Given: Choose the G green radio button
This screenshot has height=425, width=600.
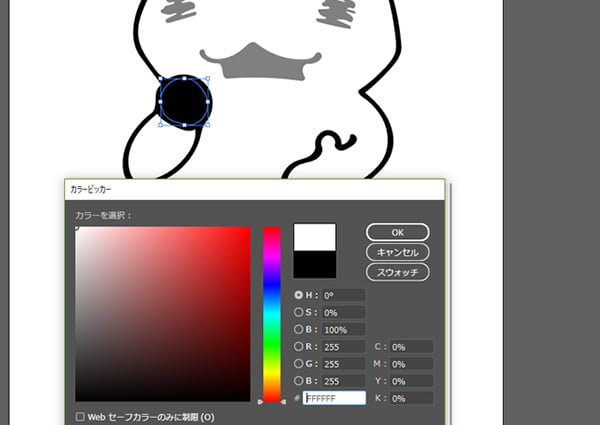Looking at the screenshot, I should pyautogui.click(x=299, y=364).
